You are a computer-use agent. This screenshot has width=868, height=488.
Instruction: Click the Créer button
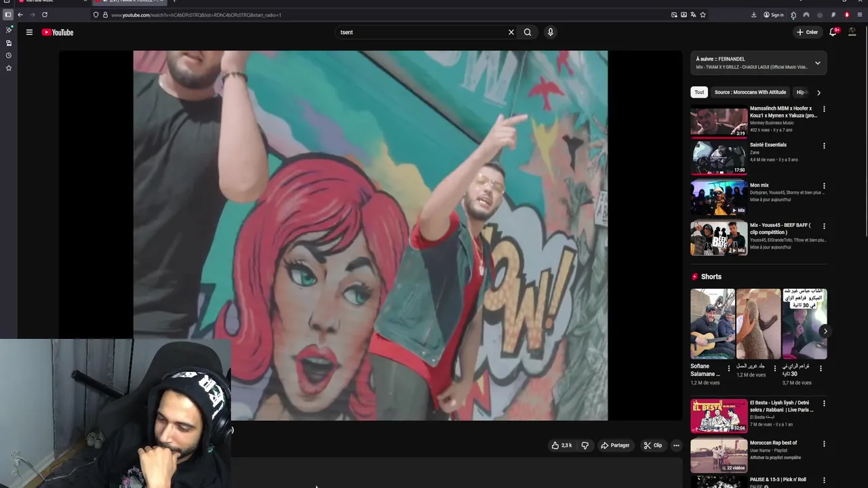tap(808, 32)
